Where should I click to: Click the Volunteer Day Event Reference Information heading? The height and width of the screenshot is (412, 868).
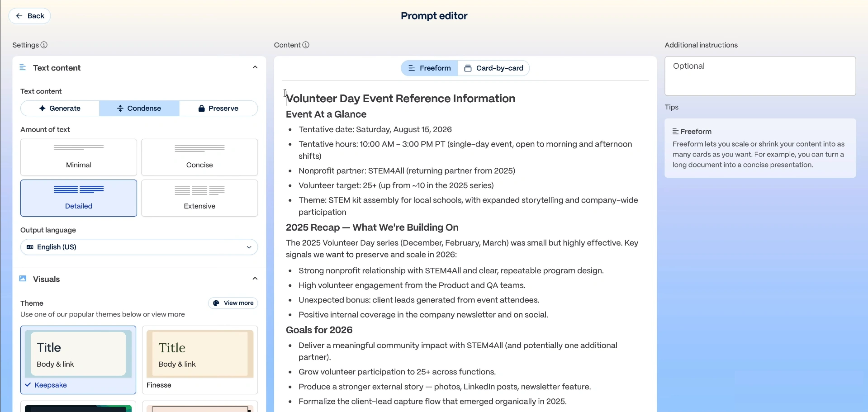coord(401,99)
